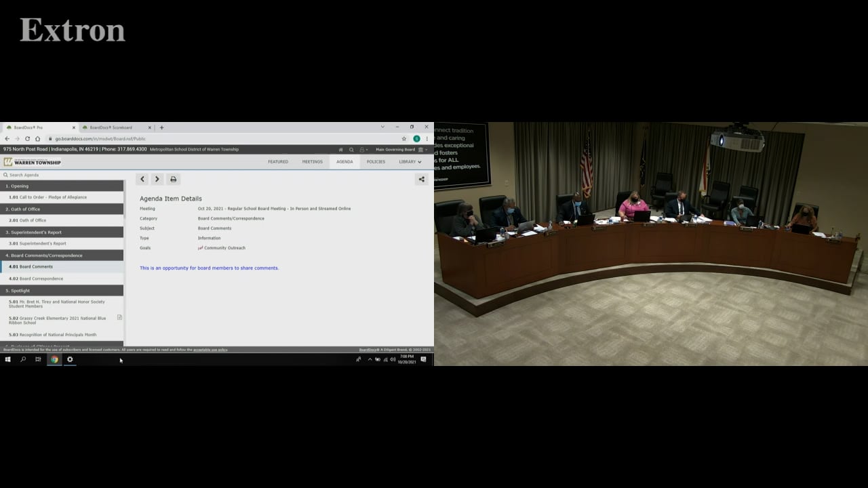Click the agenda list scrollbar
This screenshot has width=868, height=488.
125,200
